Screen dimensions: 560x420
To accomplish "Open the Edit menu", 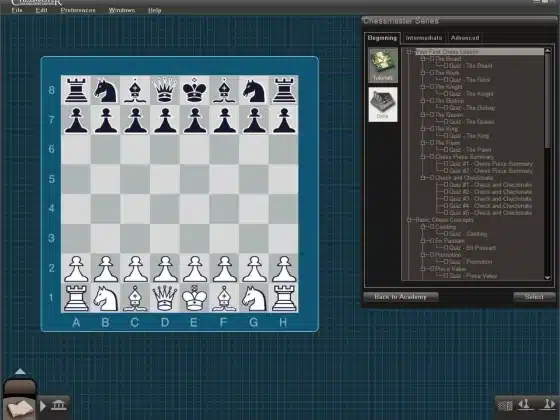I will coord(41,10).
